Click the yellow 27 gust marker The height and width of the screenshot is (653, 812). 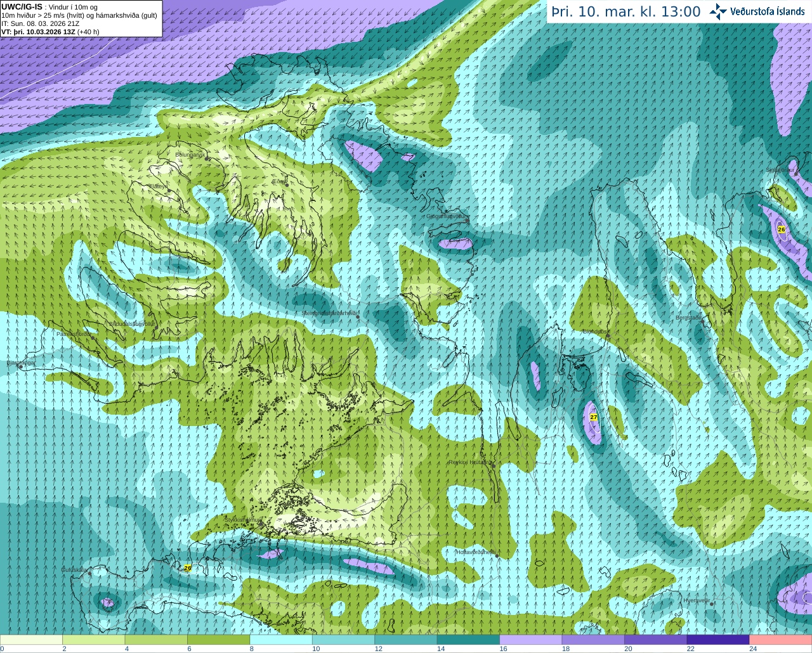[x=594, y=417]
